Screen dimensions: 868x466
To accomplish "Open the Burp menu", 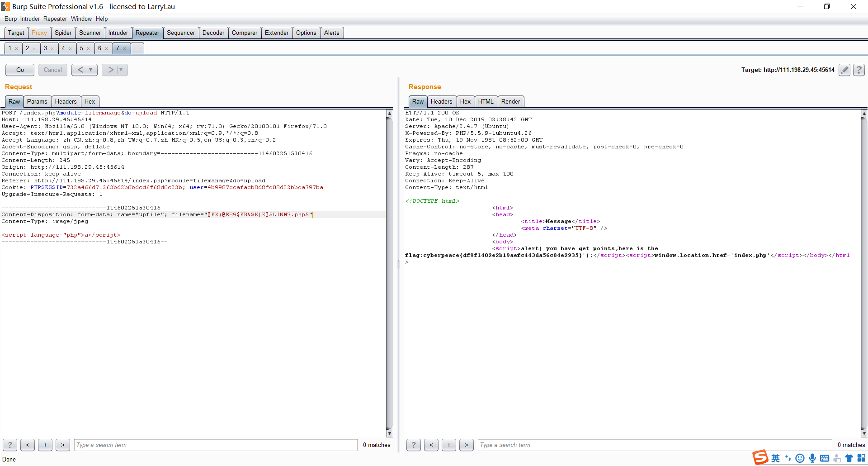I will tap(10, 19).
